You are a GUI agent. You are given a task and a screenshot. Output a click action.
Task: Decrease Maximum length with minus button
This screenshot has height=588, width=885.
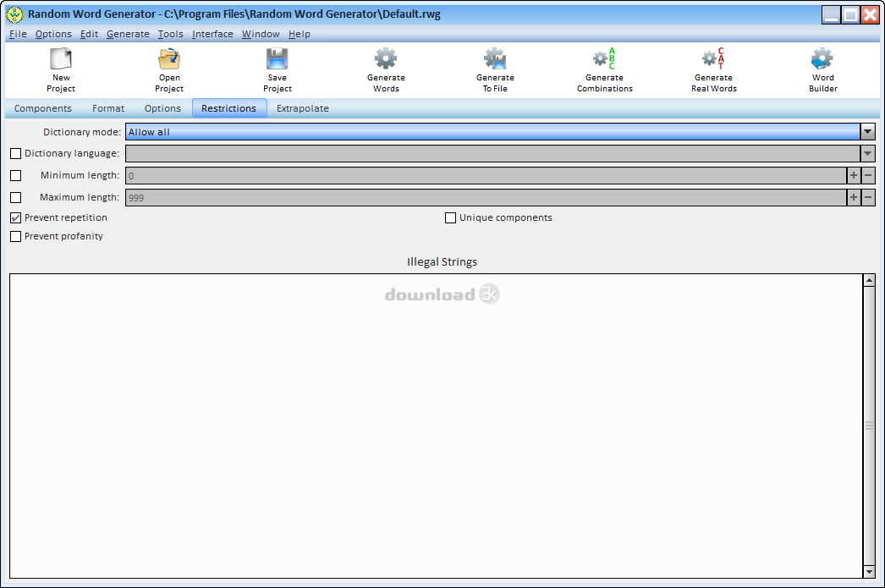click(868, 197)
